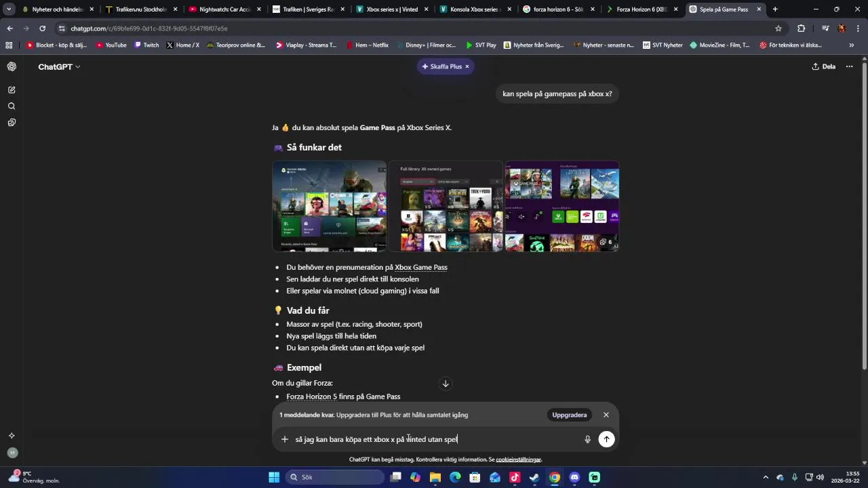Open the MovieZine bookmark
The height and width of the screenshot is (488, 868).
tap(719, 45)
